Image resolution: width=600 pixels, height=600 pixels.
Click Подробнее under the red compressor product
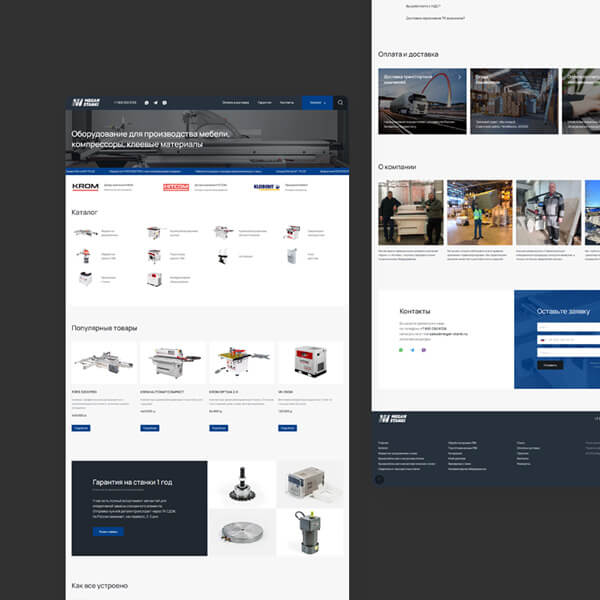coord(287,428)
